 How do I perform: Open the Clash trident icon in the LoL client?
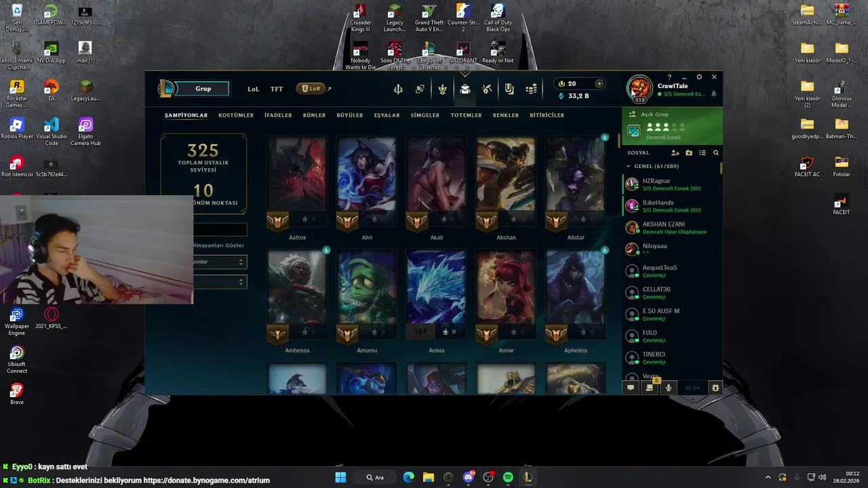[x=398, y=89]
